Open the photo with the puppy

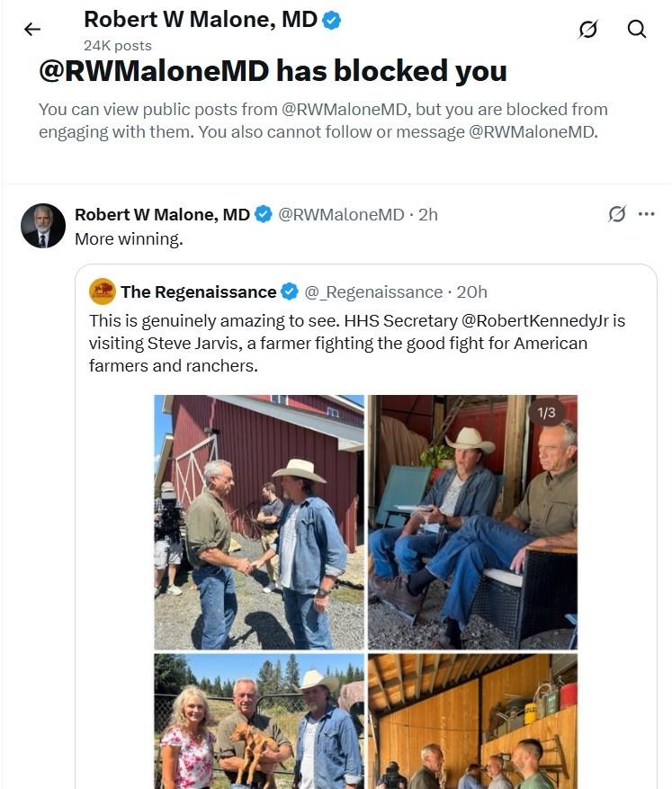point(259,722)
